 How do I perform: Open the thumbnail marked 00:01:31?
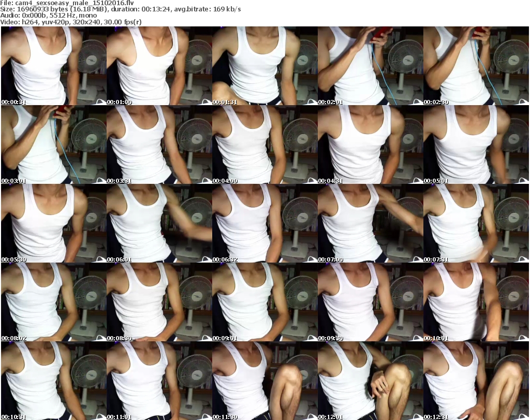point(264,66)
